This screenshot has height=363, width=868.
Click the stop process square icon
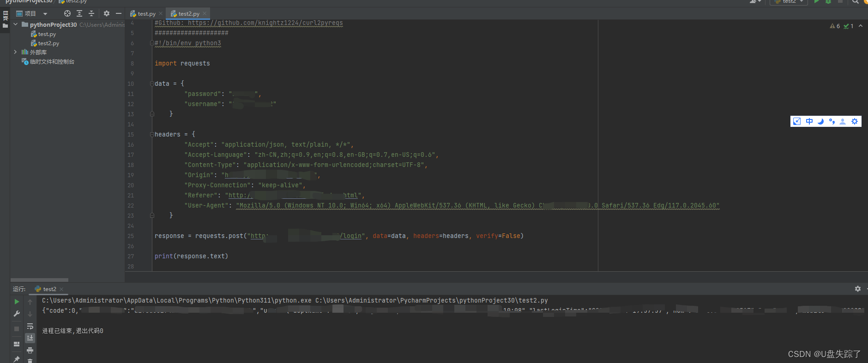point(17,329)
